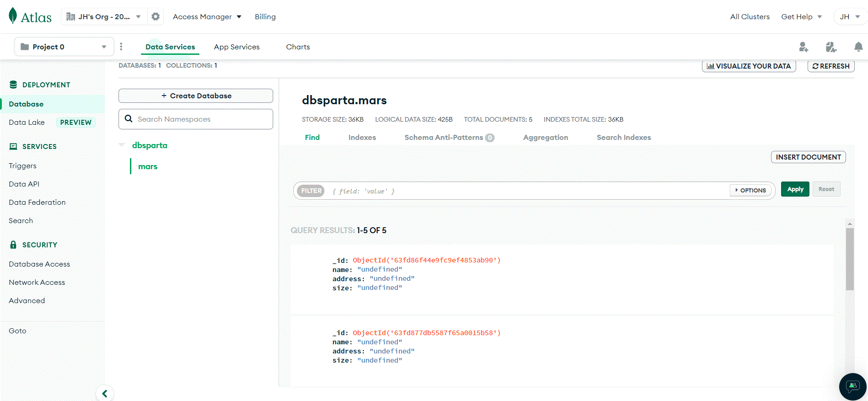This screenshot has width=868, height=401.
Task: Click the PREVIEW badge beside Data Lake
Action: (x=76, y=122)
